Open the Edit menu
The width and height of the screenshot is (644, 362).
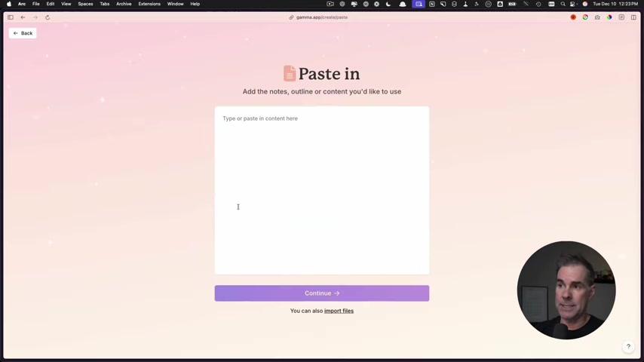tap(51, 4)
